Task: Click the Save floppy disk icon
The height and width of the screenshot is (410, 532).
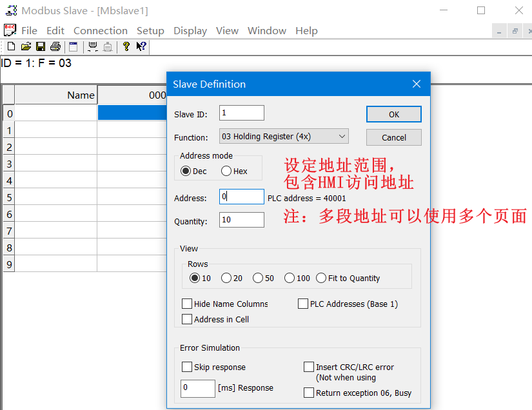Action: [41, 46]
